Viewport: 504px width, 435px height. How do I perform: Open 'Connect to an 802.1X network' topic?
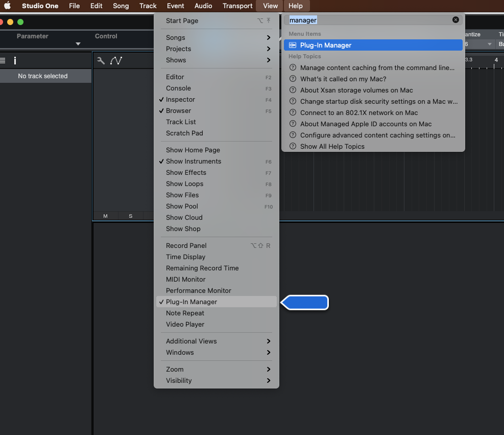pyautogui.click(x=373, y=112)
